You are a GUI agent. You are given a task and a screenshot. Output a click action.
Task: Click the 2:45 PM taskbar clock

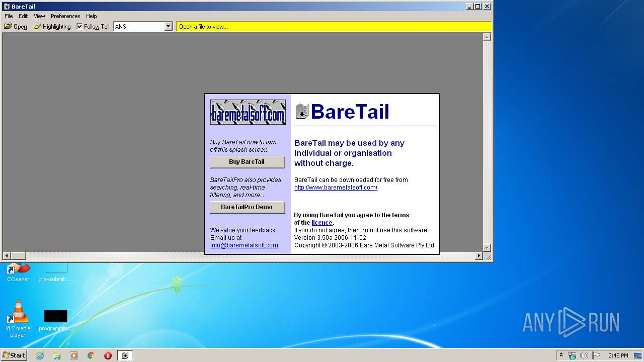pos(618,355)
